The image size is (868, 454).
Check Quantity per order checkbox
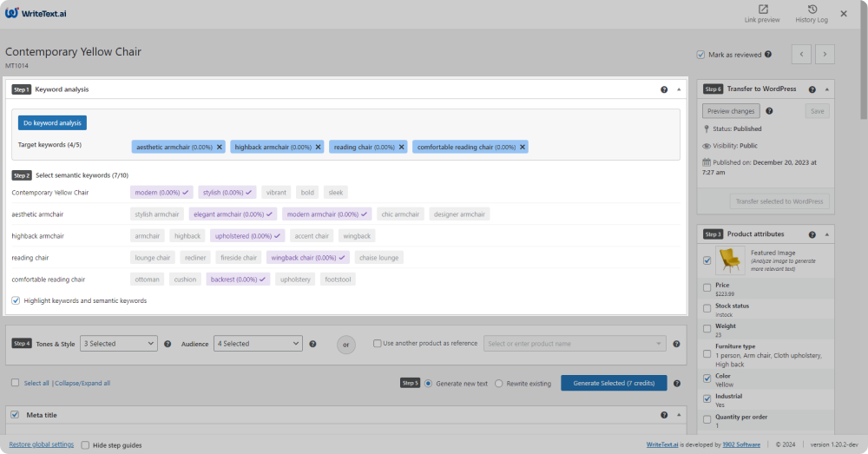(707, 419)
